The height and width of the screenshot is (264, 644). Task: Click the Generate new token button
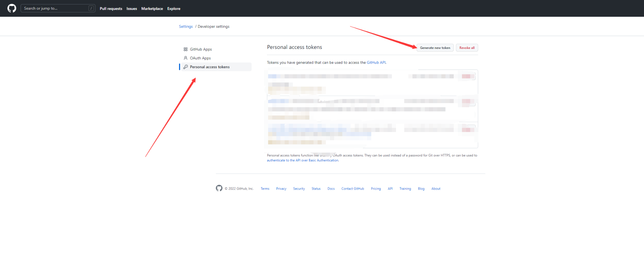(x=435, y=48)
